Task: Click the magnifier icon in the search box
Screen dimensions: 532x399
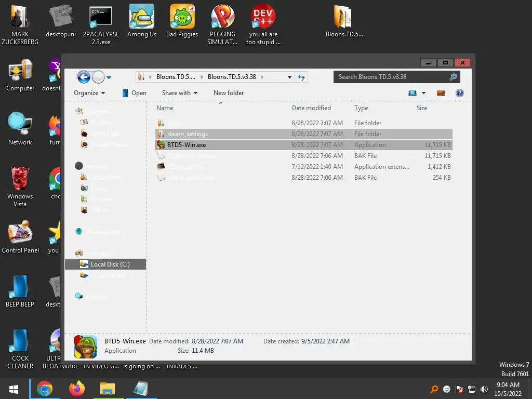Action: [453, 77]
